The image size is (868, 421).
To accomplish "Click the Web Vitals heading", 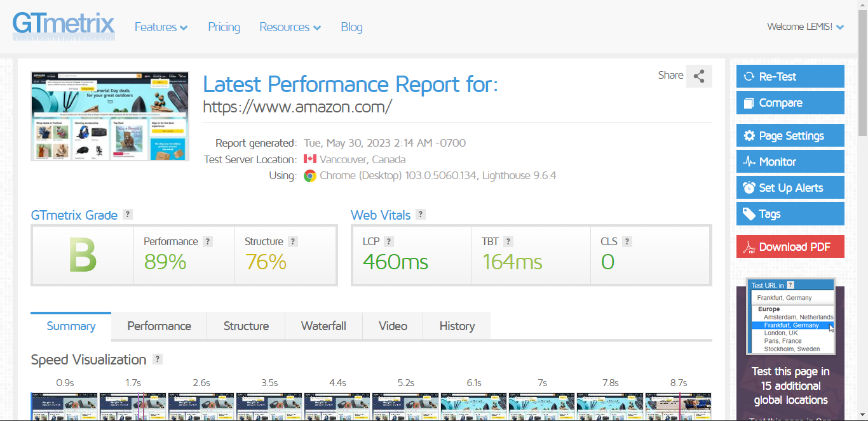I will point(381,215).
